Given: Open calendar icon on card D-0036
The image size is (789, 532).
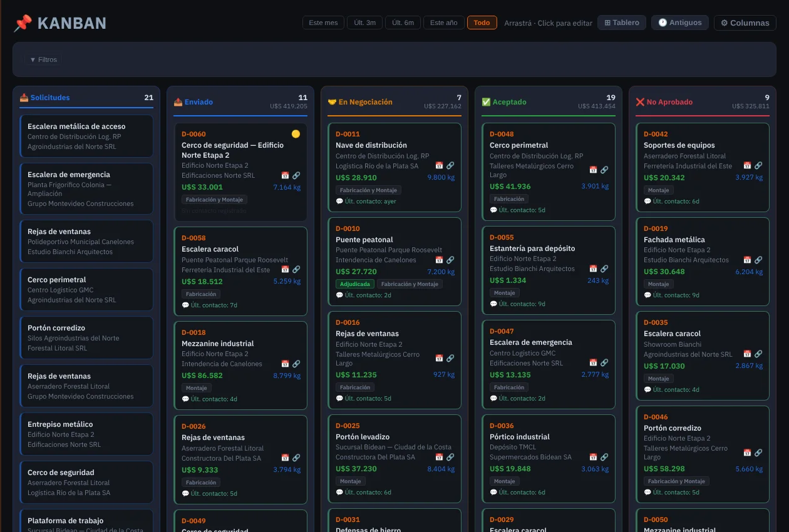Looking at the screenshot, I should [x=593, y=457].
